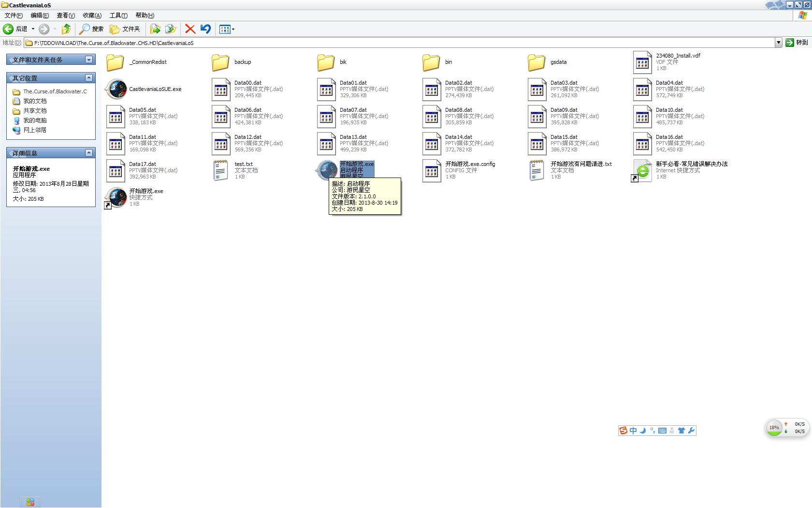812x508 pixels.
Task: Click the Copy To folder icon
Action: pos(171,29)
